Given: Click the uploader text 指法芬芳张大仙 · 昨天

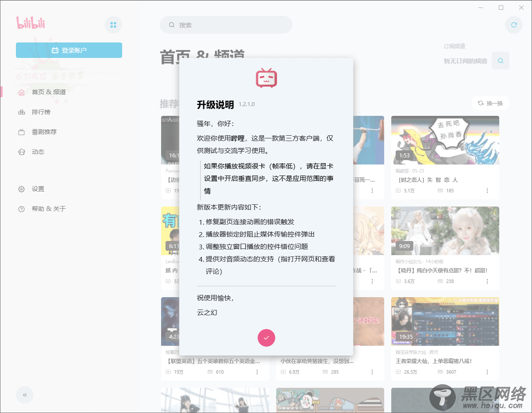Looking at the screenshot, I should click(x=417, y=352).
